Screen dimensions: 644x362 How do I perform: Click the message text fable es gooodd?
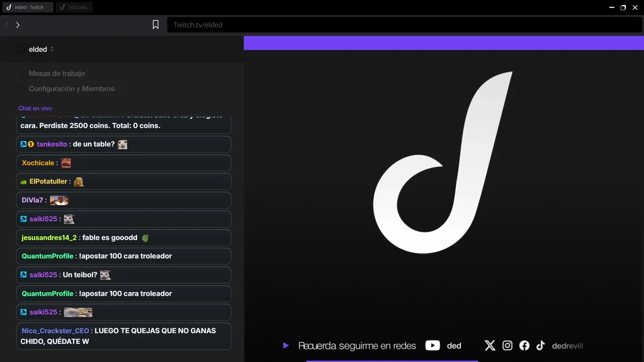(x=110, y=237)
